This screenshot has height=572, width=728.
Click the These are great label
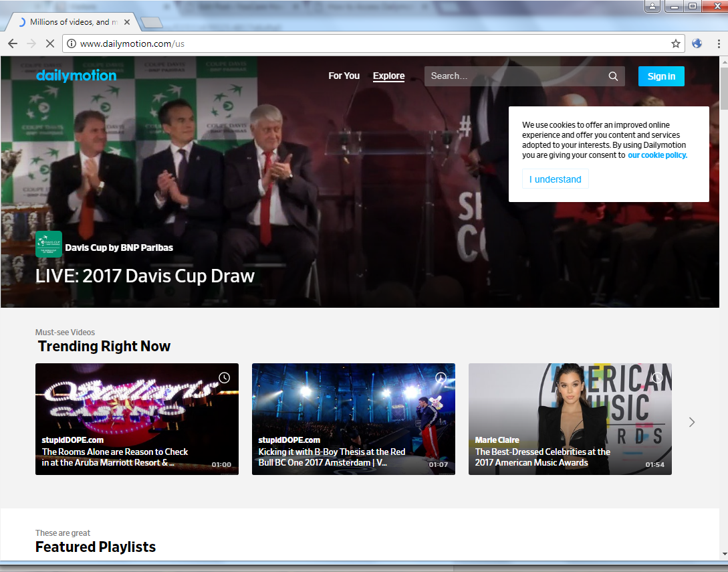[x=63, y=533]
